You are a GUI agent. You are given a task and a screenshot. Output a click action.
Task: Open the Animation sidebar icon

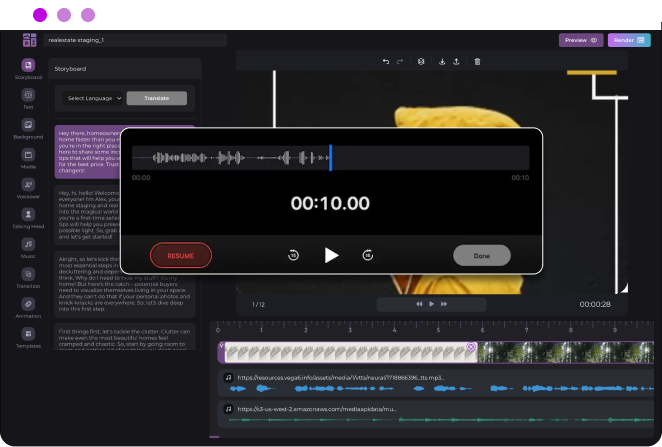pos(28,304)
